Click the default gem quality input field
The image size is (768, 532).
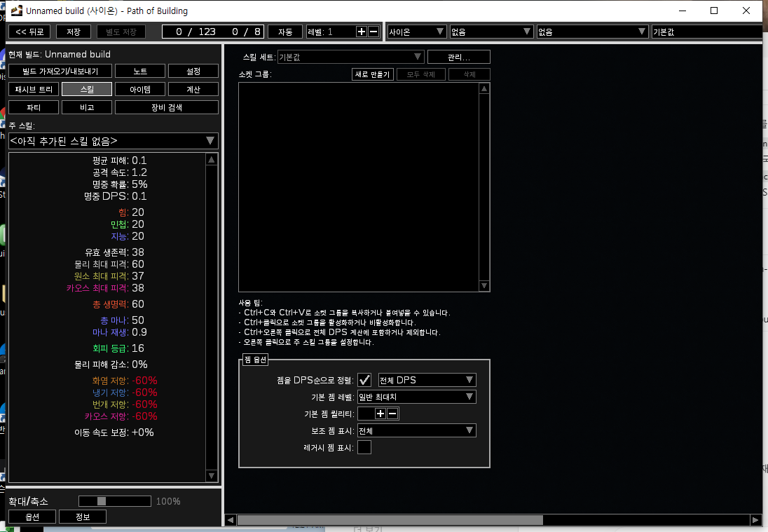tap(366, 414)
